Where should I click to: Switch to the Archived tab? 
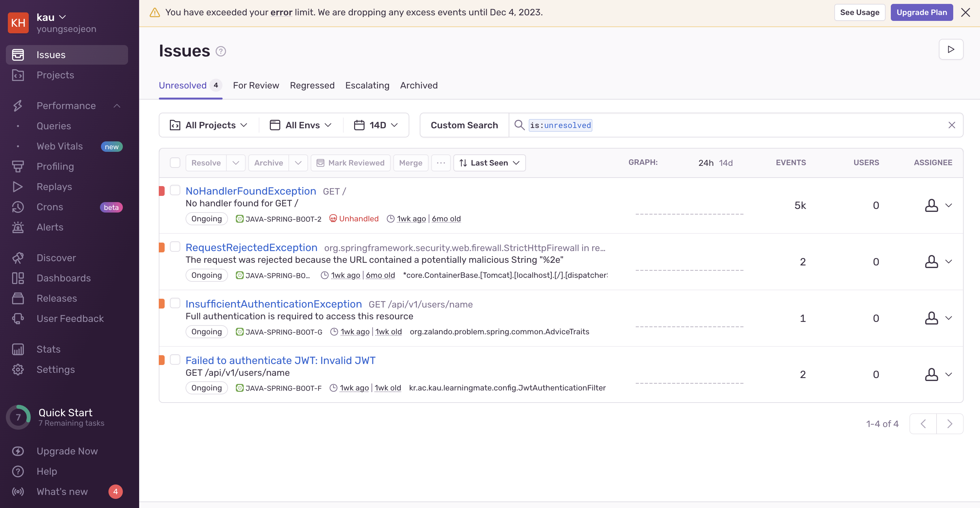(418, 85)
